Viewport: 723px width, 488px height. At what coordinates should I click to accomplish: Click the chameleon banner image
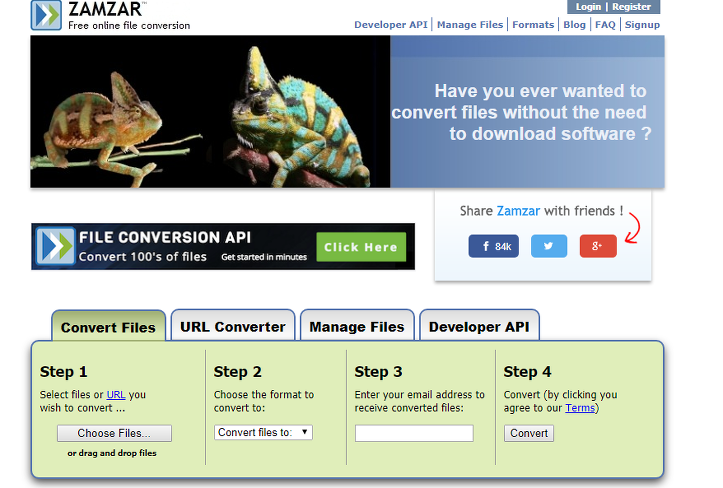pyautogui.click(x=210, y=112)
